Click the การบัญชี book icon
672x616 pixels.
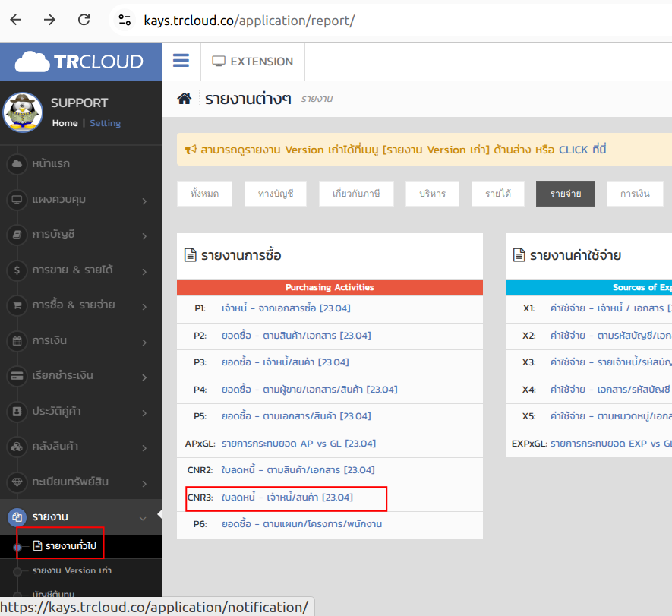17,235
